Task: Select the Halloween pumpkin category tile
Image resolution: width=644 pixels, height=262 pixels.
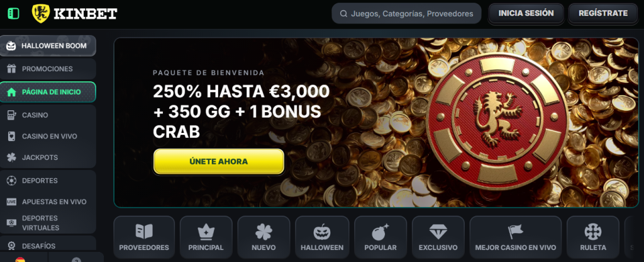Action: [x=322, y=237]
